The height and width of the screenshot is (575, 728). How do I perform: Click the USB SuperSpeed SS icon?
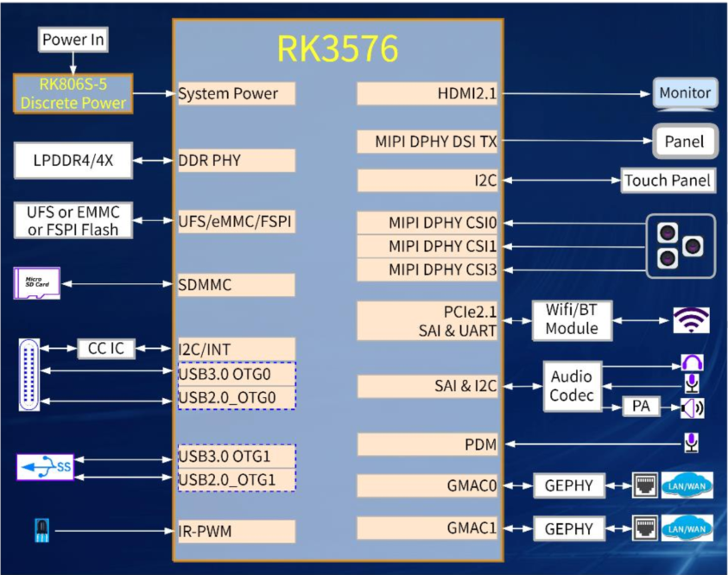pos(45,467)
